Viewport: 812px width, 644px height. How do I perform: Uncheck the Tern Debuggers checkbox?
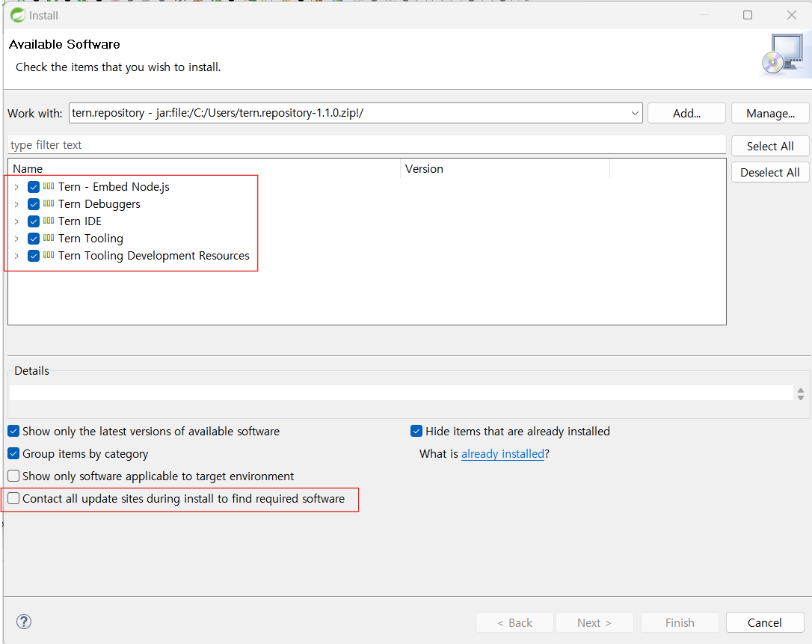34,204
